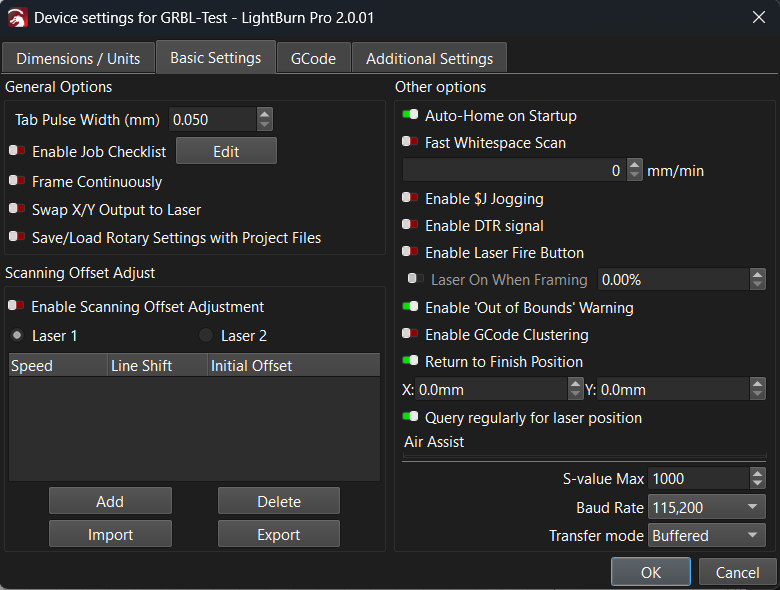Toggle Enable Job Checklist switch

click(x=17, y=151)
